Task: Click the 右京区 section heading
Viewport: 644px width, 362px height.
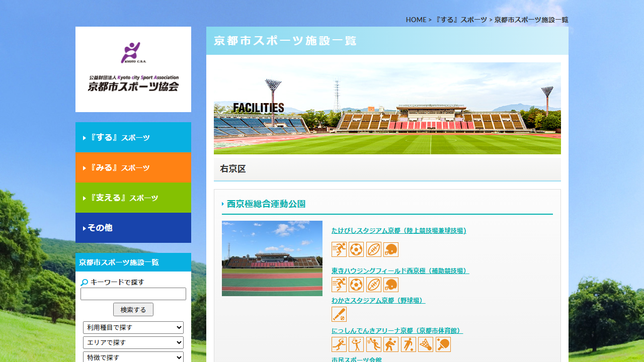Action: pos(387,169)
